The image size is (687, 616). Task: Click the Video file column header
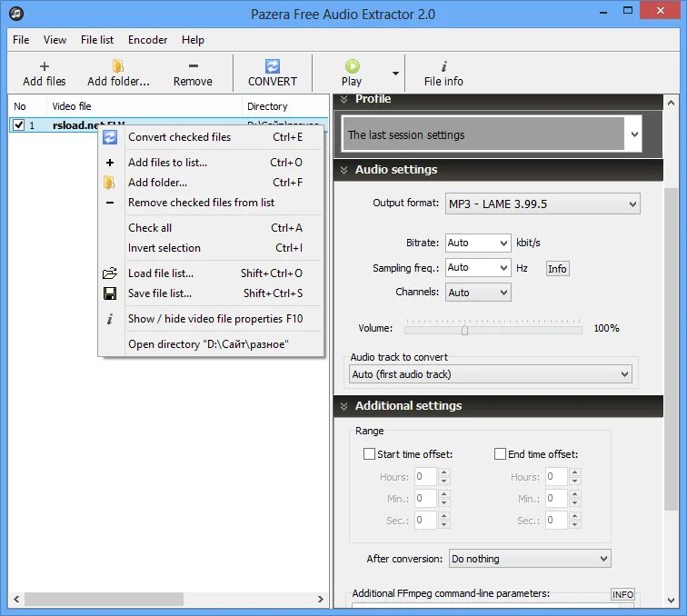click(144, 106)
